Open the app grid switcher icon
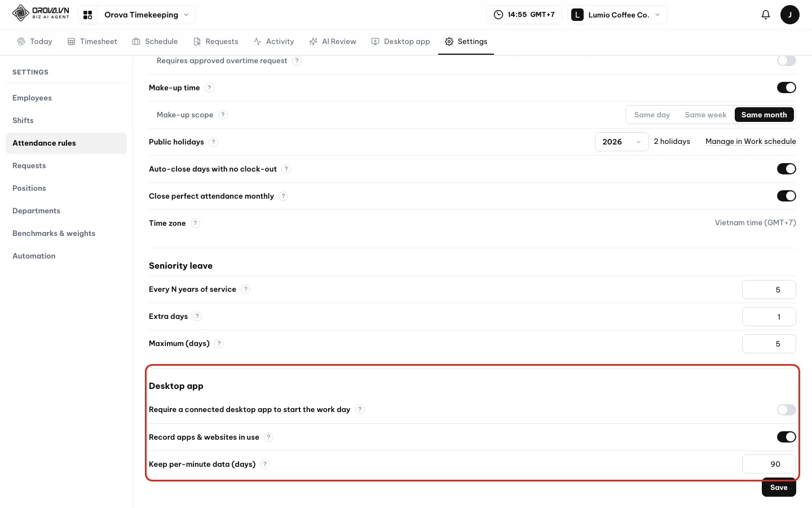812x508 pixels. coord(87,15)
